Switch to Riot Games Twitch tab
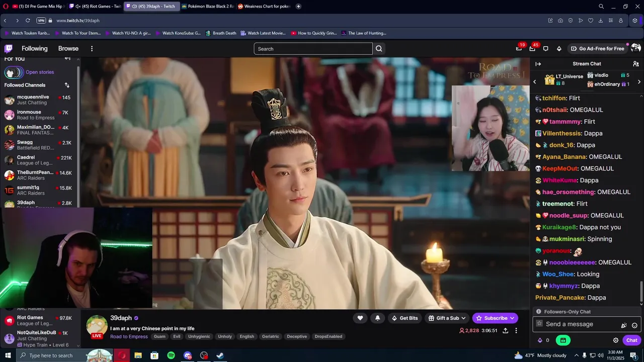This screenshot has height=362, width=644. [94, 7]
